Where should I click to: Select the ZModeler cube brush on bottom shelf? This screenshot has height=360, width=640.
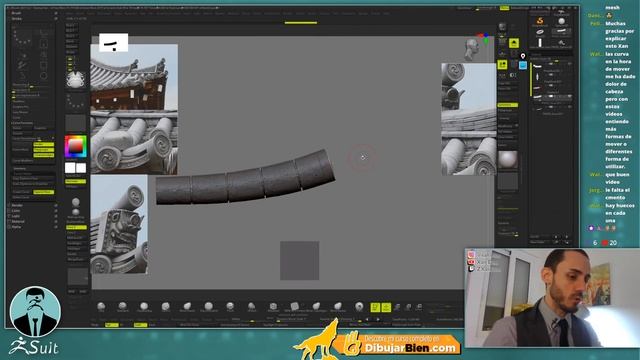coord(273,306)
